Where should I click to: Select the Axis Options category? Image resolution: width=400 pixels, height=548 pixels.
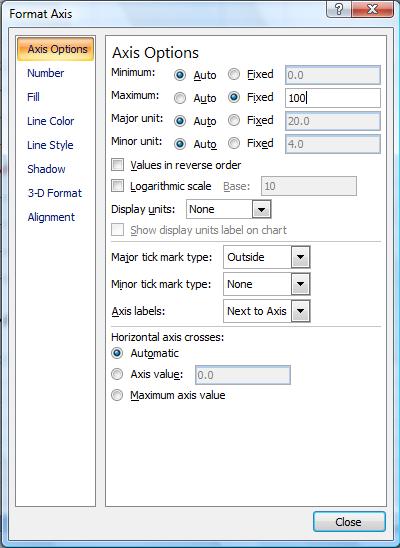(56, 49)
